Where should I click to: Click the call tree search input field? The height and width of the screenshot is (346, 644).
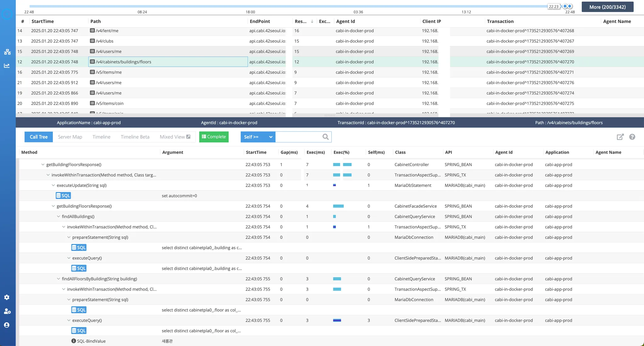tap(297, 137)
